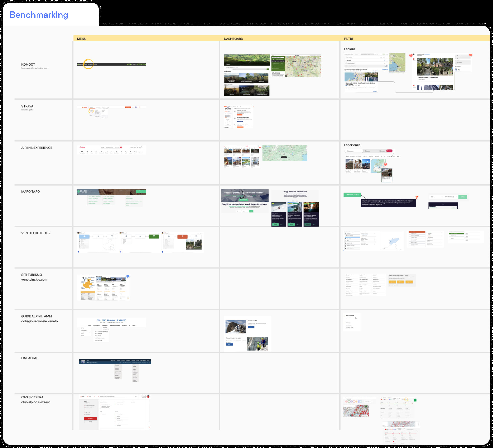Click the Mapo Tapo logo in menu
This screenshot has width=493, height=448.
(83, 191)
